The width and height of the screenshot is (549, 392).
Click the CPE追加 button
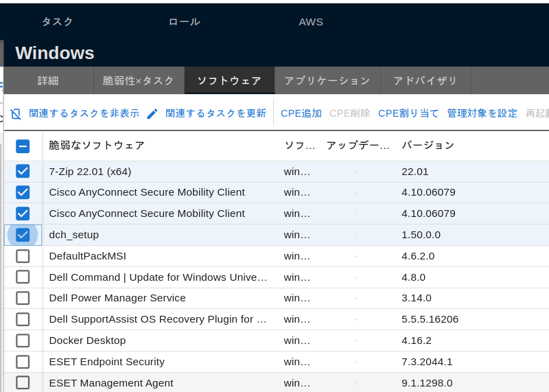coord(301,113)
